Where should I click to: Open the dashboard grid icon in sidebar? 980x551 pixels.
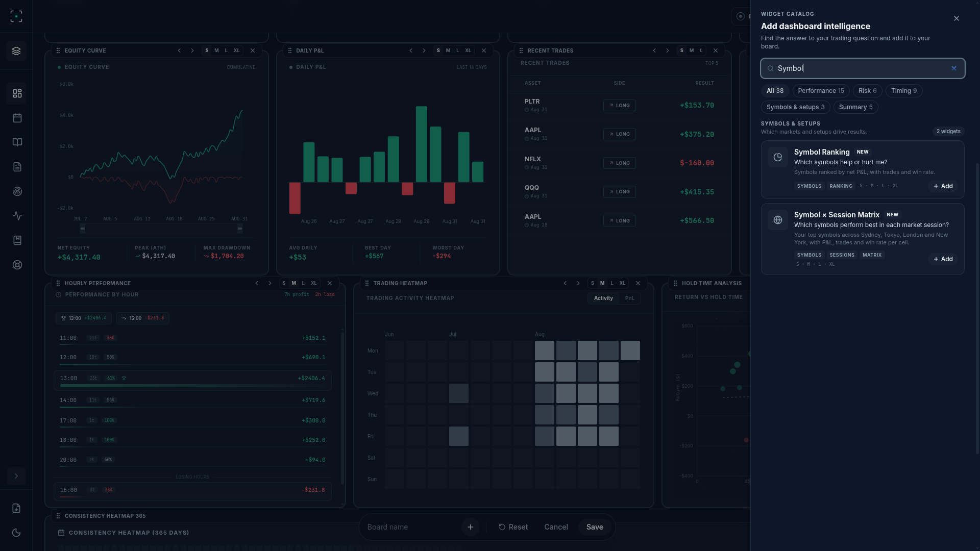click(x=17, y=93)
